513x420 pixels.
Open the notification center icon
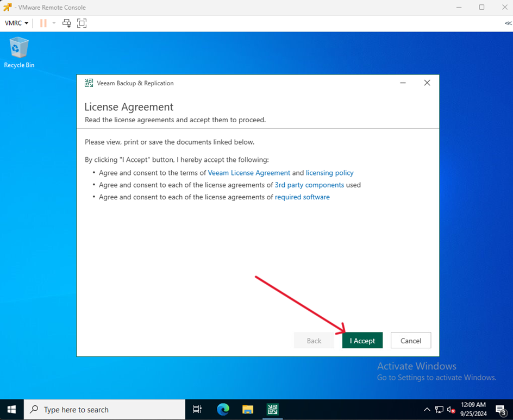pos(501,410)
